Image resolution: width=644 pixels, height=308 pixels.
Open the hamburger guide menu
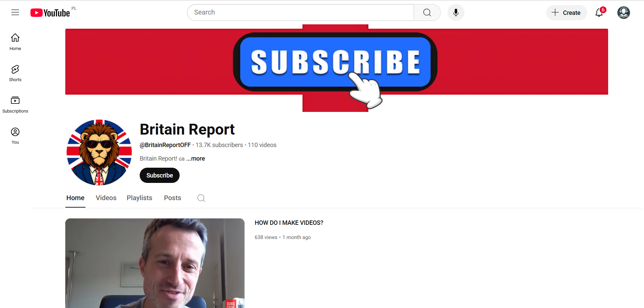tap(15, 13)
